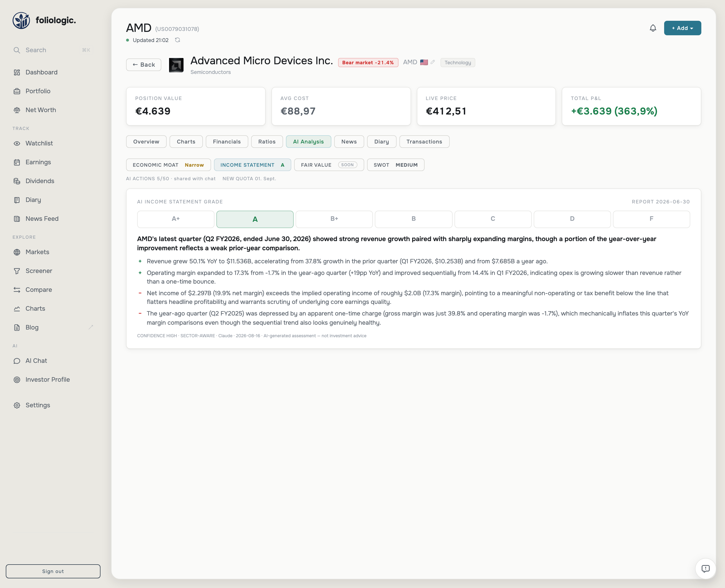Open the Diary tab
The height and width of the screenshot is (588, 725).
pos(382,142)
